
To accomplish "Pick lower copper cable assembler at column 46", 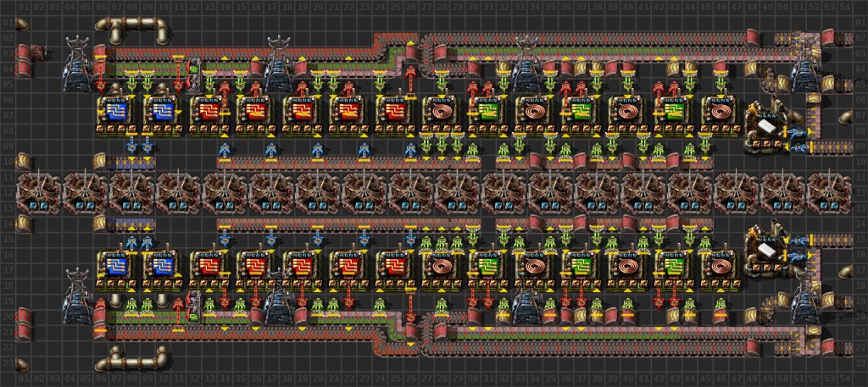I will coord(721,270).
